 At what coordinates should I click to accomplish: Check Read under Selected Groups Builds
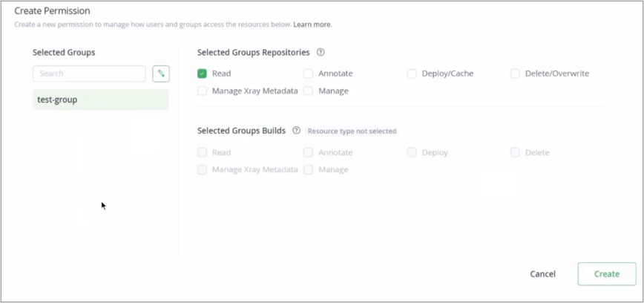[x=202, y=152]
